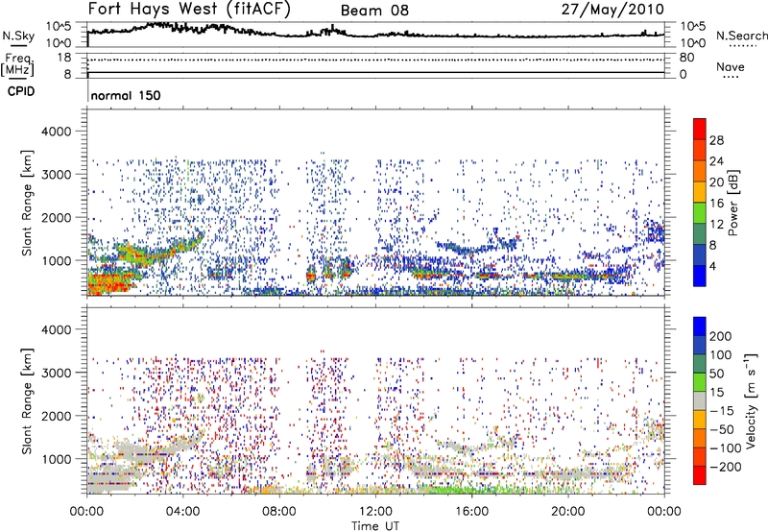This screenshot has height=532, width=768.
Task: Click the "28" label on the Power color bar
Action: click(716, 140)
